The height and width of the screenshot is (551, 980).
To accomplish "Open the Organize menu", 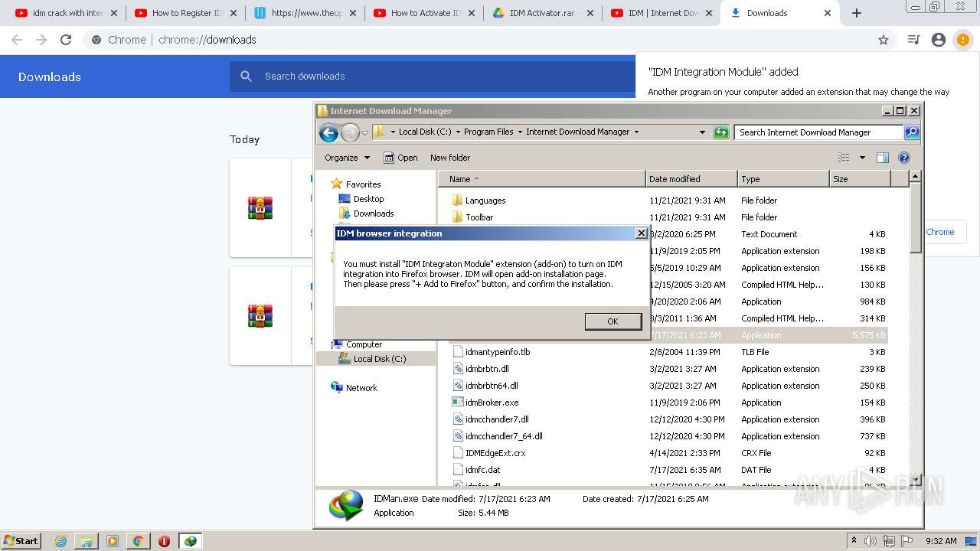I will tap(347, 158).
